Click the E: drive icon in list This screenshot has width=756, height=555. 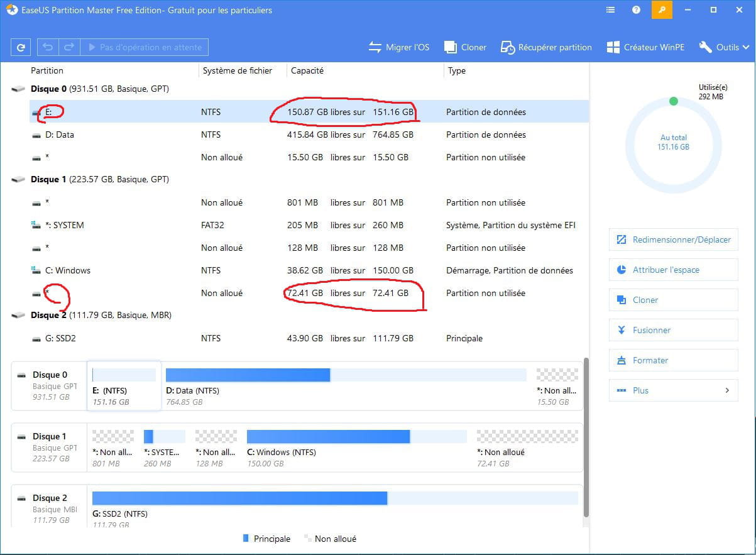tap(37, 113)
